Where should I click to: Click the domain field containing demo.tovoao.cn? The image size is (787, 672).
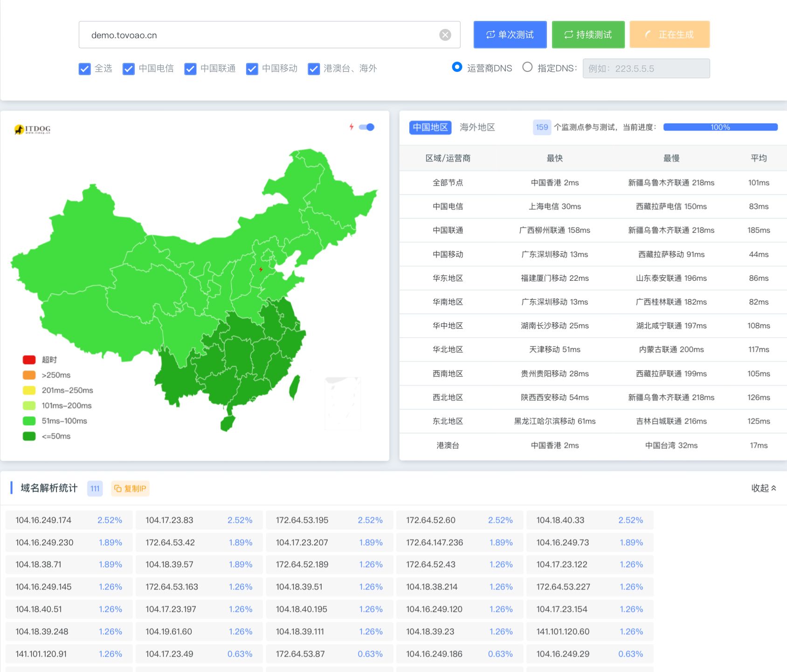pos(269,35)
